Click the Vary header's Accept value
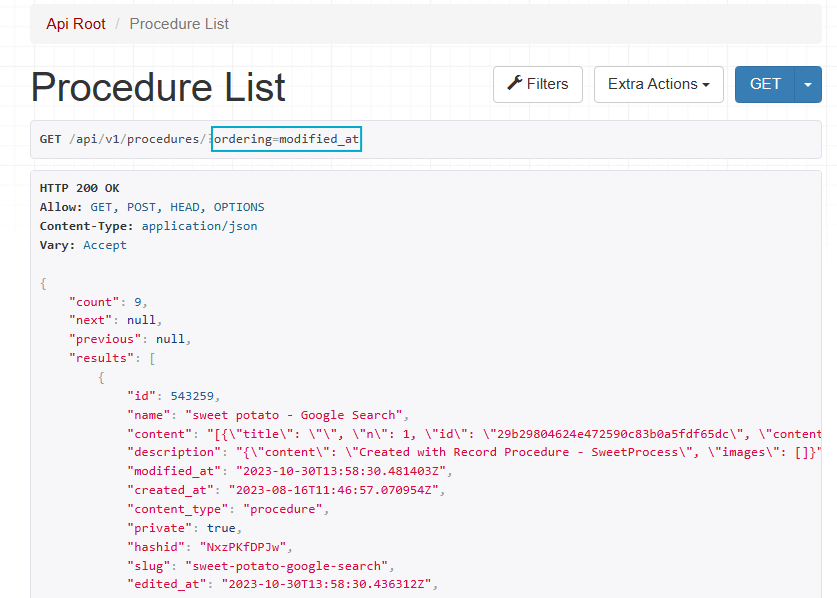The width and height of the screenshot is (837, 598). (105, 245)
